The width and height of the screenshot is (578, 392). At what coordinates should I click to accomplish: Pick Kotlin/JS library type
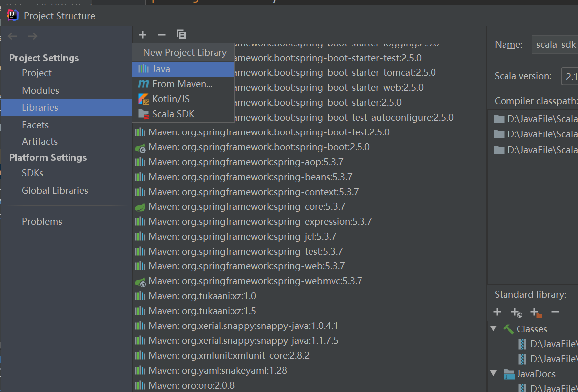tap(183, 99)
